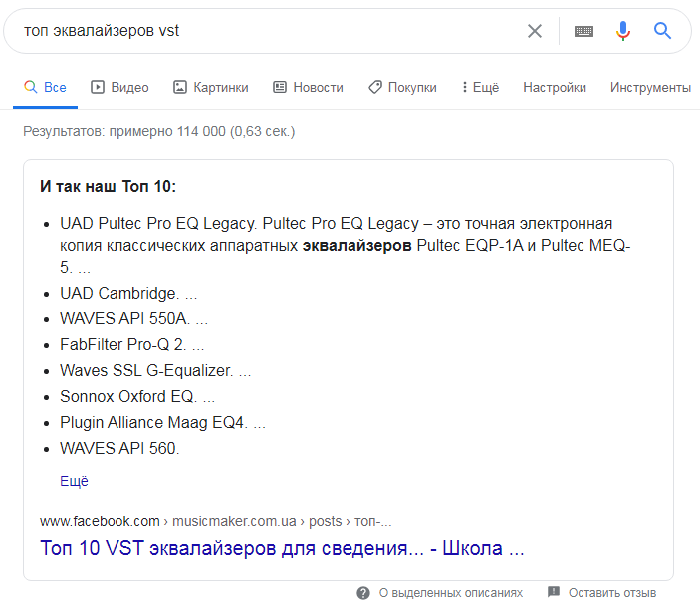
Task: Switch to the 'Картинки' tab
Action: point(211,87)
